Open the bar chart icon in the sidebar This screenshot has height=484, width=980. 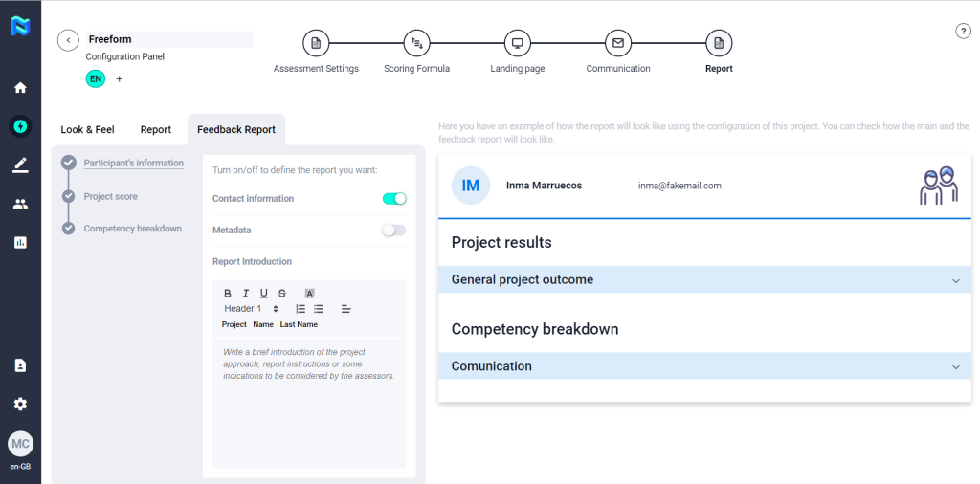[20, 243]
